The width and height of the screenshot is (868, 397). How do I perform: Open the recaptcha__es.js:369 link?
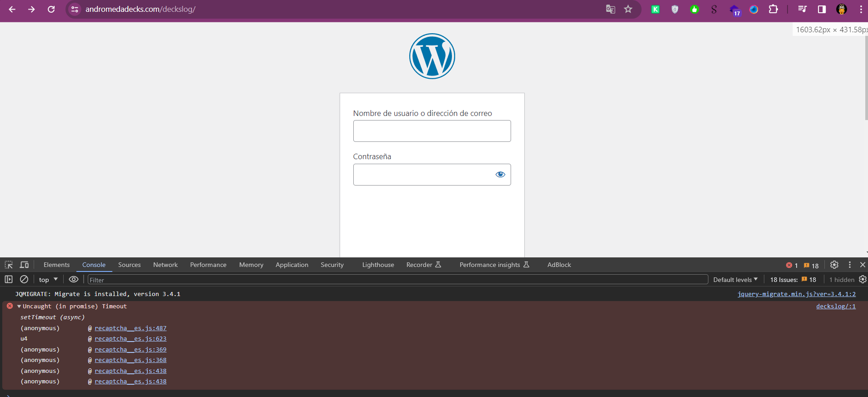click(x=130, y=350)
